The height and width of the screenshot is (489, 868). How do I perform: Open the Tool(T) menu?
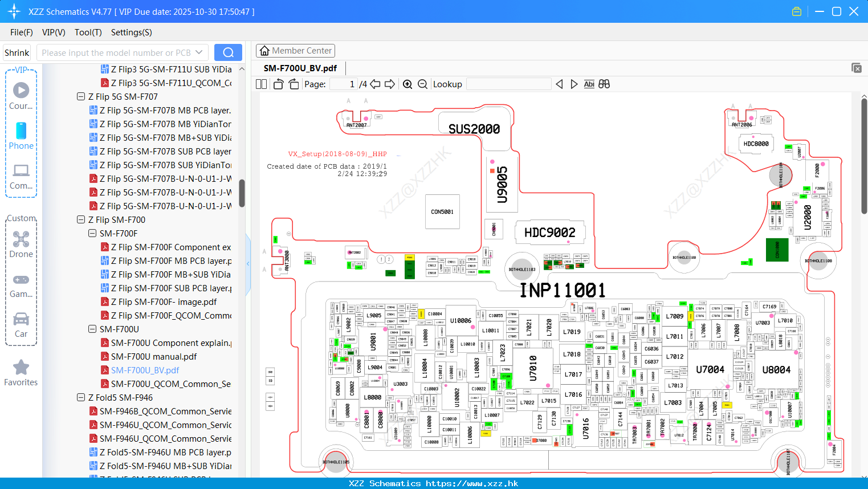tap(88, 32)
